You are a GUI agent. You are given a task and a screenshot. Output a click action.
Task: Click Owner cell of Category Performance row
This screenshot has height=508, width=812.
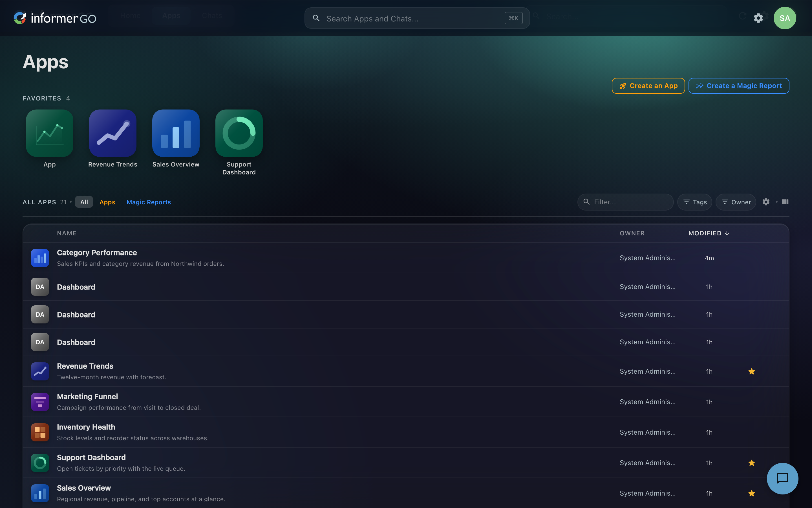coord(648,258)
